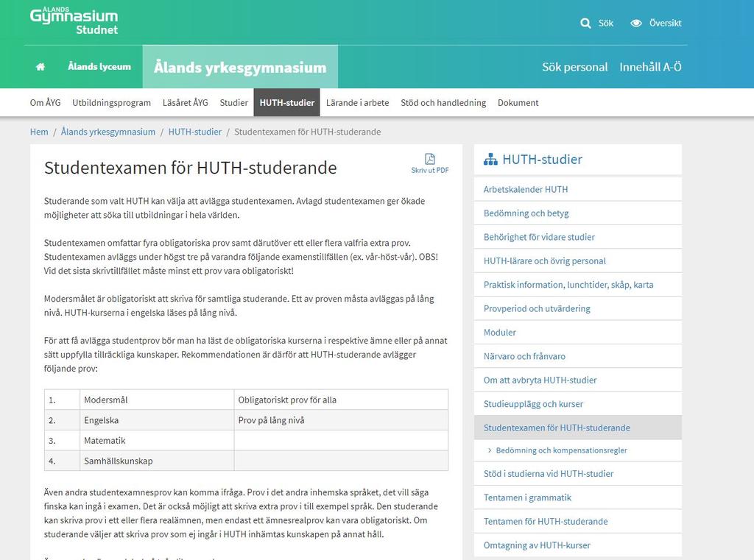This screenshot has height=560, width=754.
Task: Open the Lärande i arbete menu
Action: [x=357, y=102]
